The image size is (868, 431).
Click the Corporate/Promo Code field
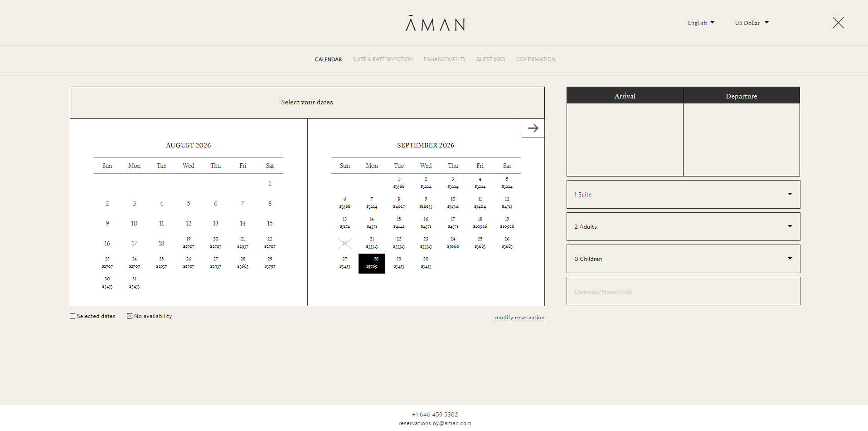click(x=683, y=291)
